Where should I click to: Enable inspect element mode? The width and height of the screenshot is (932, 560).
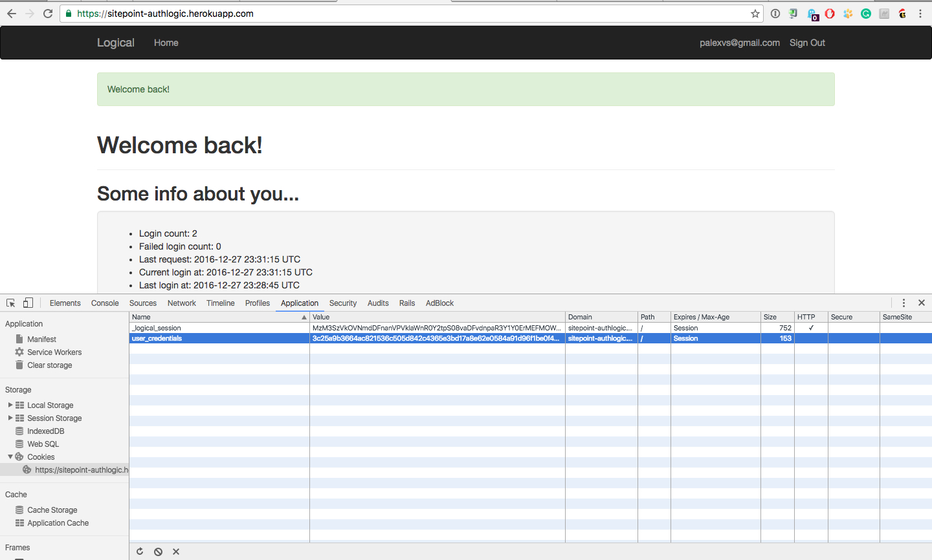(x=10, y=303)
